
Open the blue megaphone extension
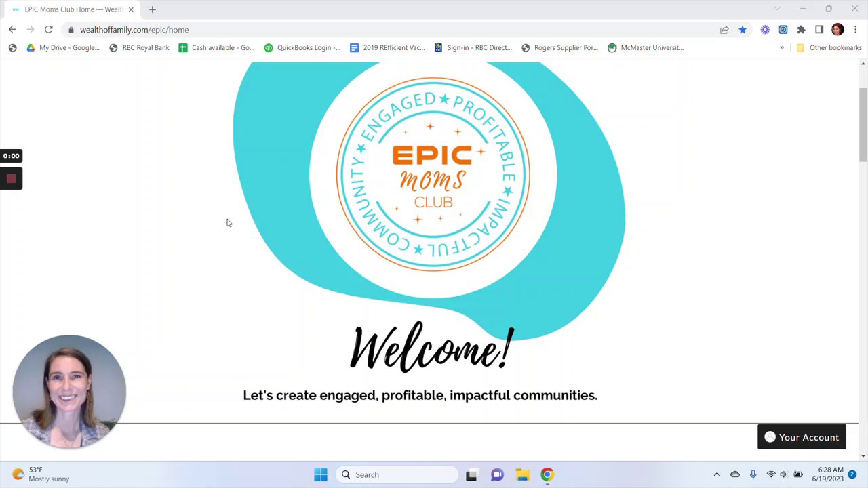[x=783, y=30]
